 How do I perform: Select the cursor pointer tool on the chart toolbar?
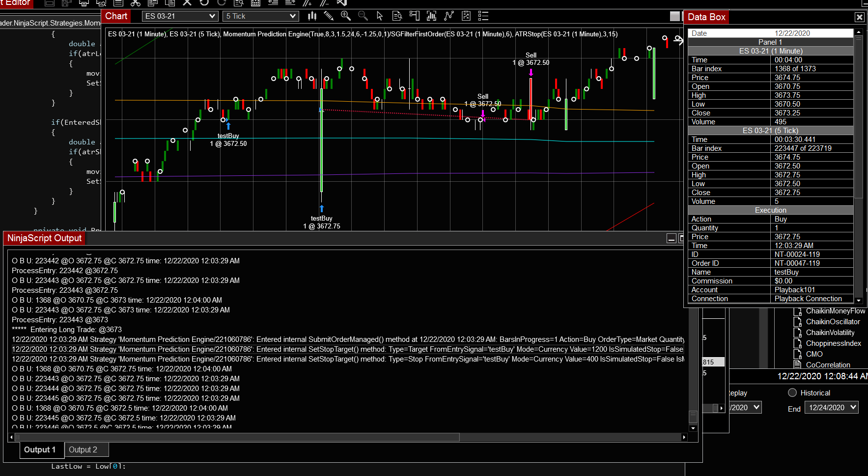coord(380,16)
